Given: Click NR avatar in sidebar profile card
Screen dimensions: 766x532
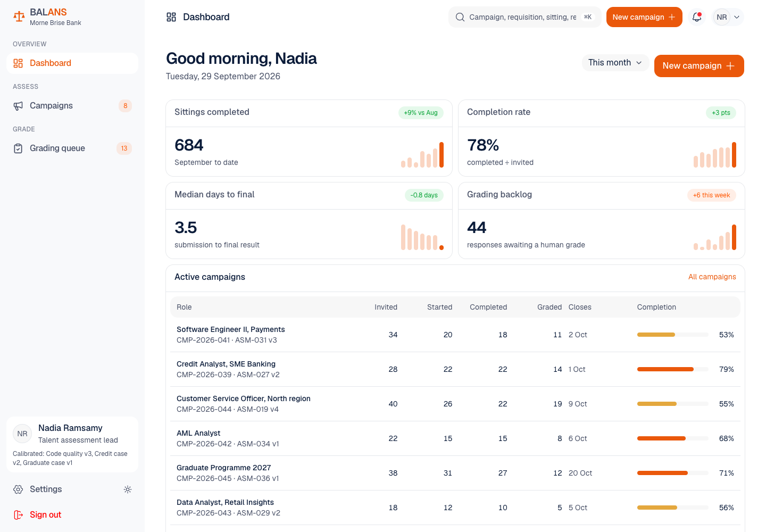Looking at the screenshot, I should pyautogui.click(x=22, y=434).
